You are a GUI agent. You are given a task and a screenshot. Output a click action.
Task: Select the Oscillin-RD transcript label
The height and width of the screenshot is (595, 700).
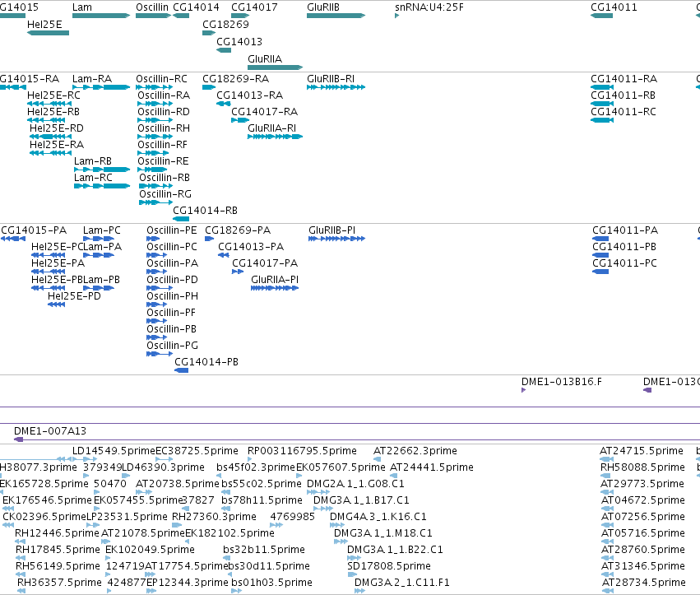click(164, 112)
